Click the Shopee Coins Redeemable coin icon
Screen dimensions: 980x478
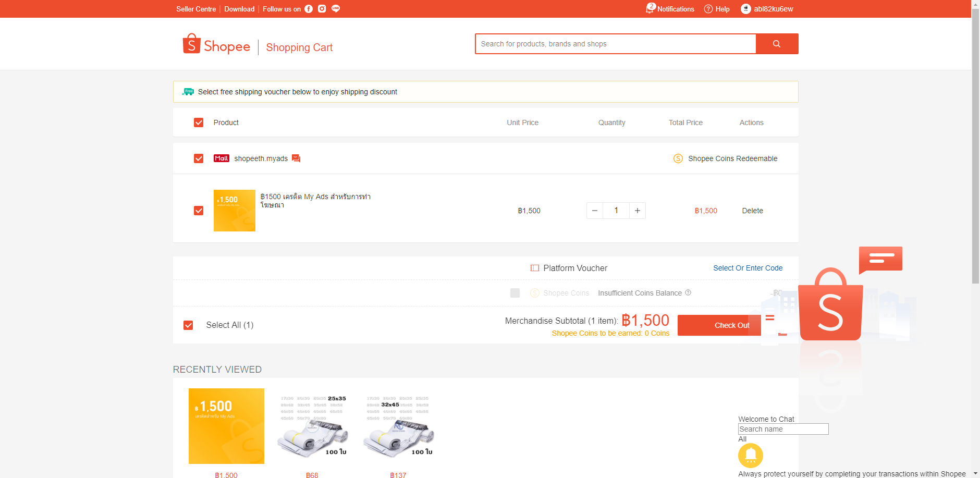tap(678, 158)
